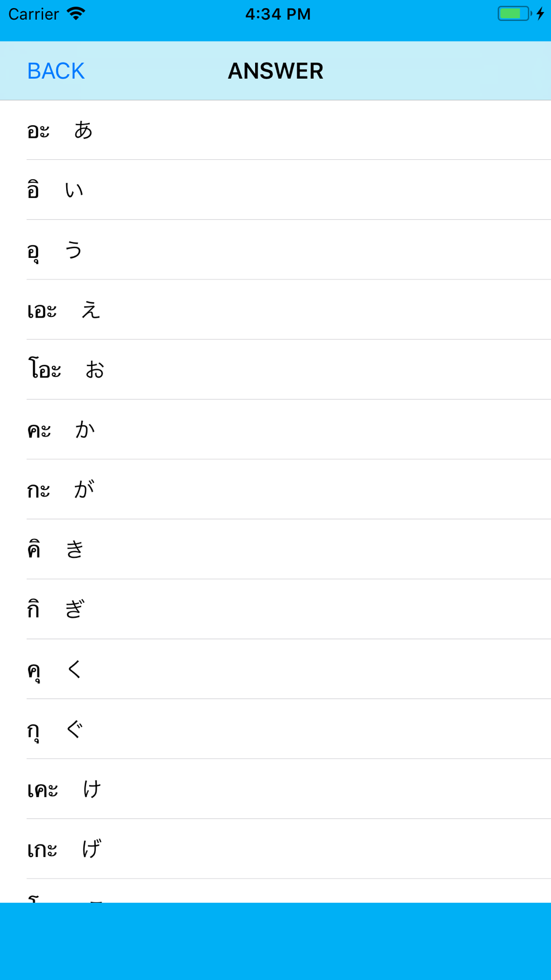This screenshot has height=980, width=551.
Task: Choose the อุ う list entry
Action: pyautogui.click(x=275, y=250)
